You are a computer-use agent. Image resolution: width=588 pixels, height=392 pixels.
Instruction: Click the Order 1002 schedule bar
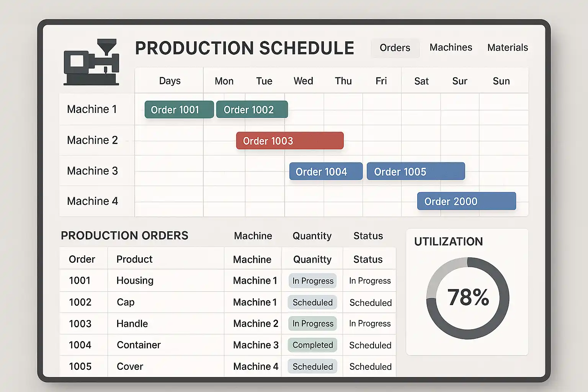pos(252,110)
